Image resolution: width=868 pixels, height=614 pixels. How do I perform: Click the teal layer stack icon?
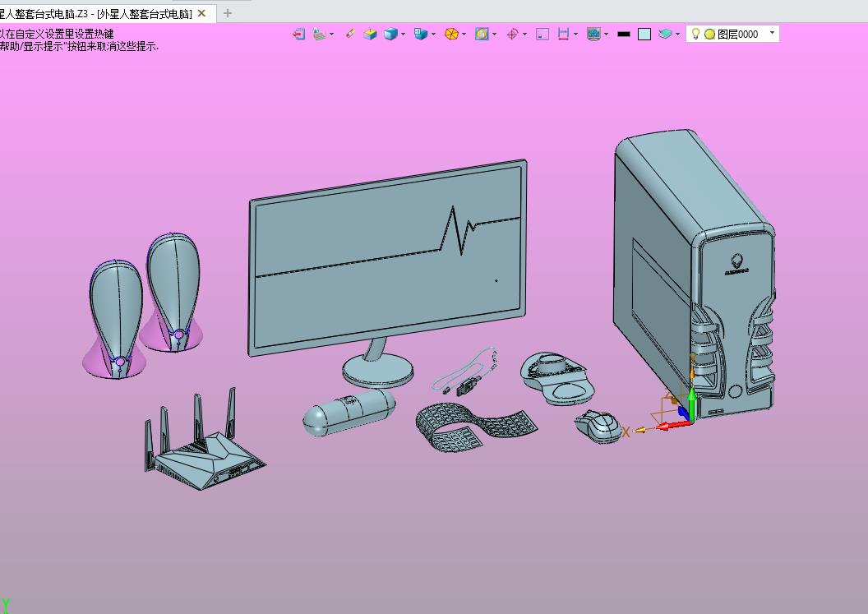point(666,35)
